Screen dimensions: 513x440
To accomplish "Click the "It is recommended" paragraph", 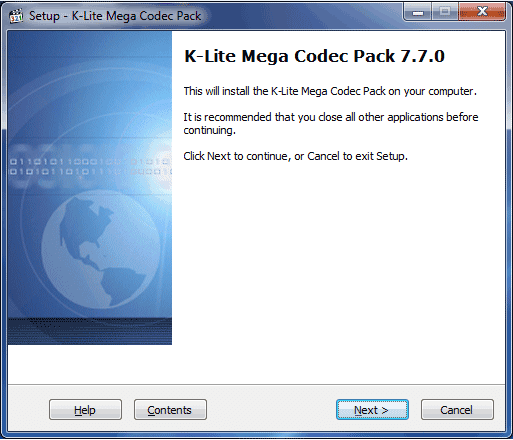I will point(331,123).
